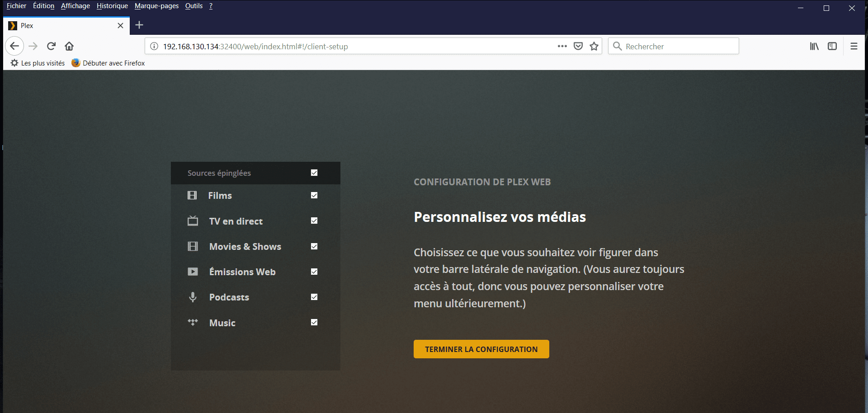
Task: Click the Émissions Web icon
Action: (193, 272)
